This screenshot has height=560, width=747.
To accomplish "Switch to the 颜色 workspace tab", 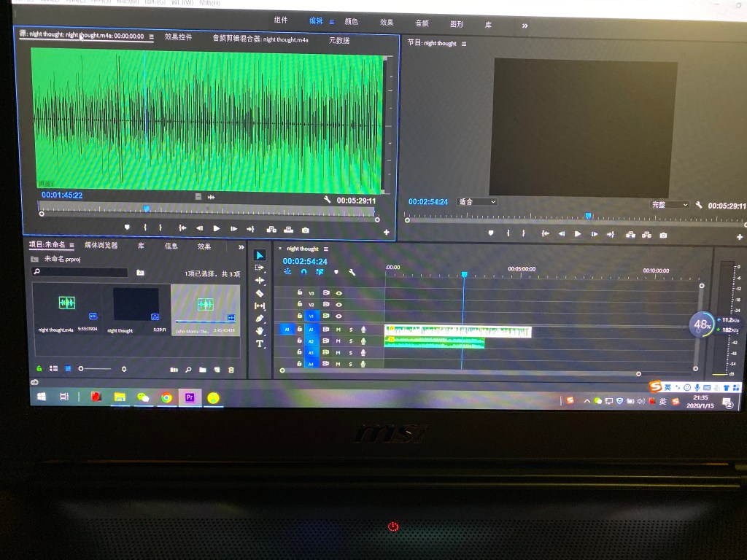I will pos(351,23).
